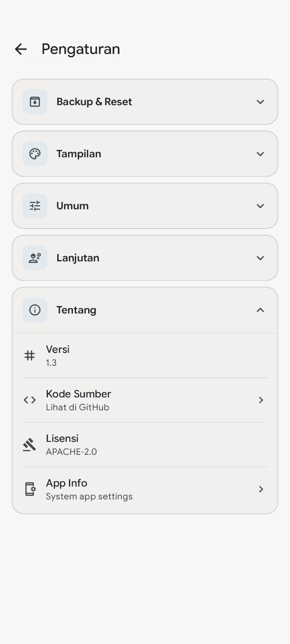This screenshot has width=290, height=644.
Task: Tap the back arrow icon
Action: click(21, 49)
